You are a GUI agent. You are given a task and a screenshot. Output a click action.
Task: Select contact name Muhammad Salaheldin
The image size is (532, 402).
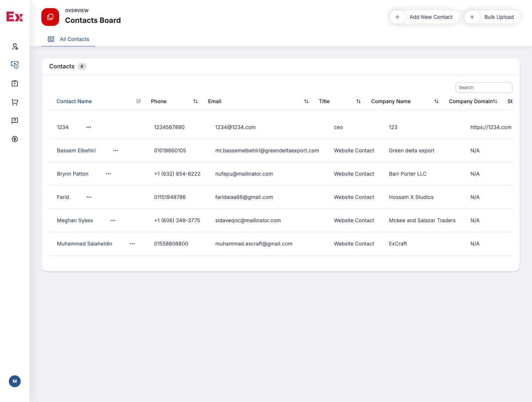[85, 244]
